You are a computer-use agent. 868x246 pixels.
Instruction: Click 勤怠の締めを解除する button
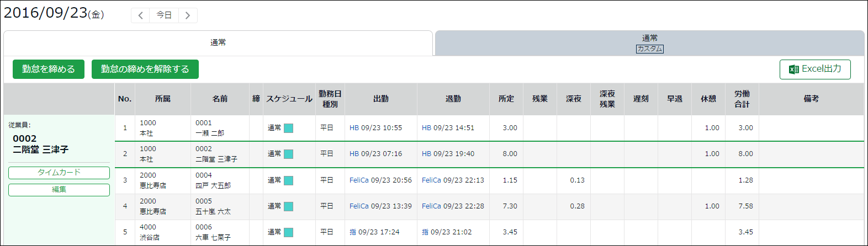point(145,69)
